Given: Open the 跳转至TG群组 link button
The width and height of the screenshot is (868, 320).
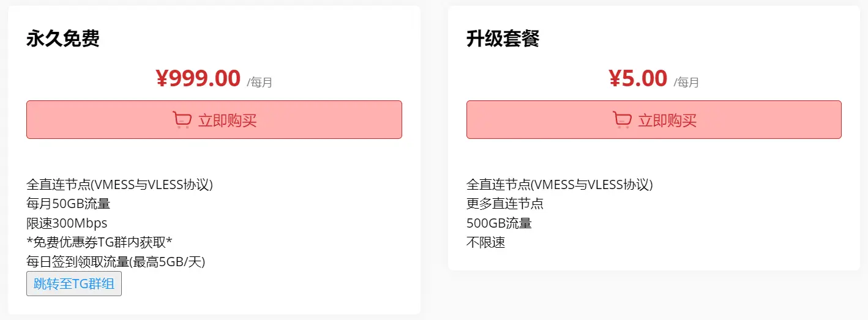Looking at the screenshot, I should pyautogui.click(x=74, y=284).
